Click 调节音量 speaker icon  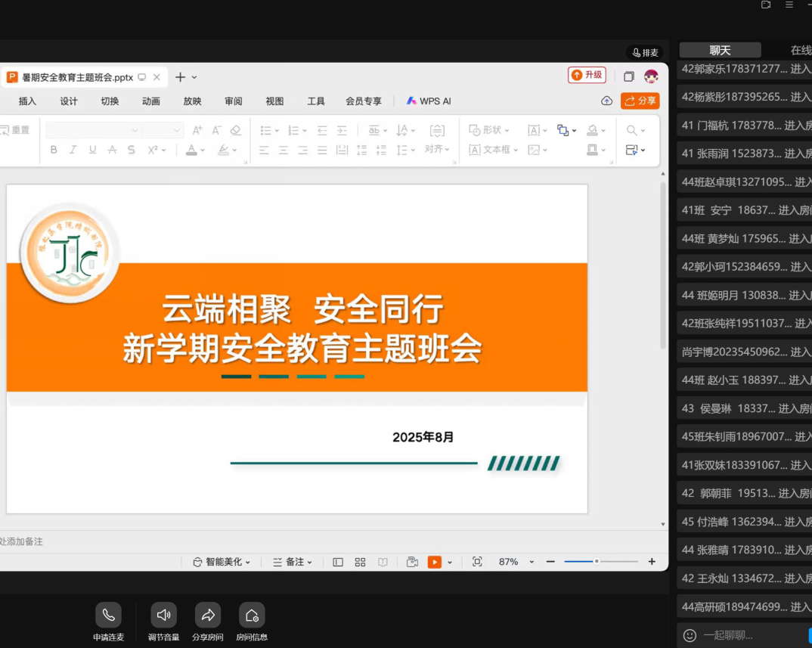pos(163,615)
